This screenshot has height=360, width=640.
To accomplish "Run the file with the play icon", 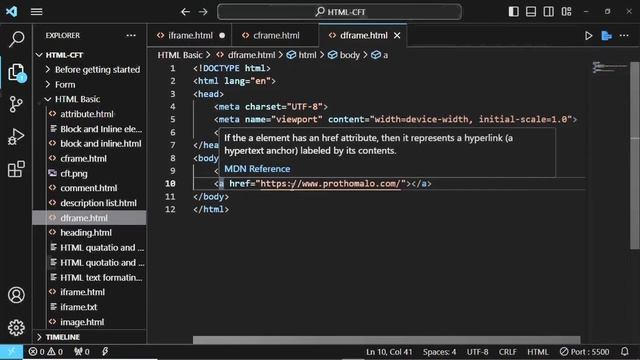I will tap(589, 36).
